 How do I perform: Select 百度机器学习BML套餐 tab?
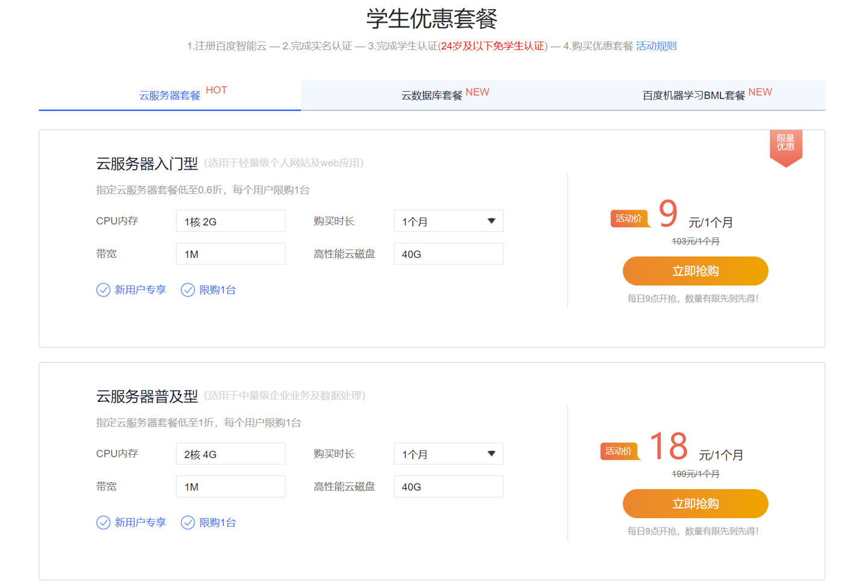tap(694, 96)
